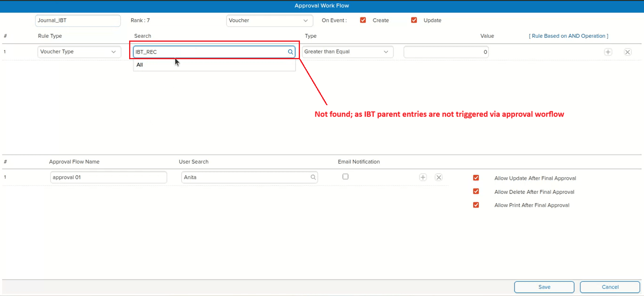644x296 pixels.
Task: Click the search magnifier in IBT_REC field
Action: pyautogui.click(x=290, y=52)
